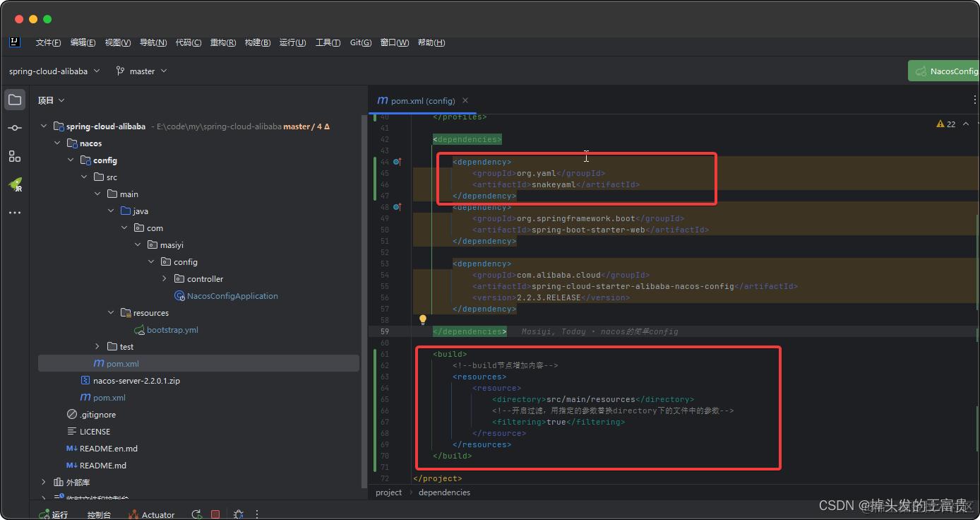Open the 文件(F) menu
The height and width of the screenshot is (520, 980).
(x=48, y=42)
